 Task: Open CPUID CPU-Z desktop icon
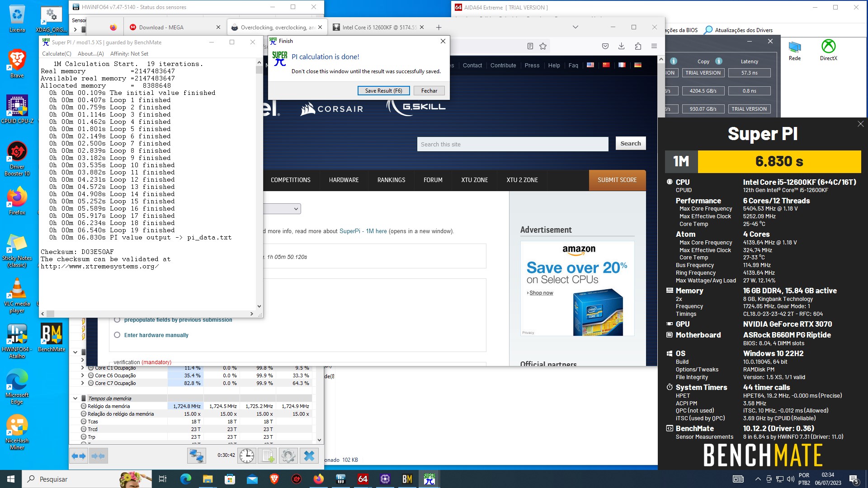(17, 109)
